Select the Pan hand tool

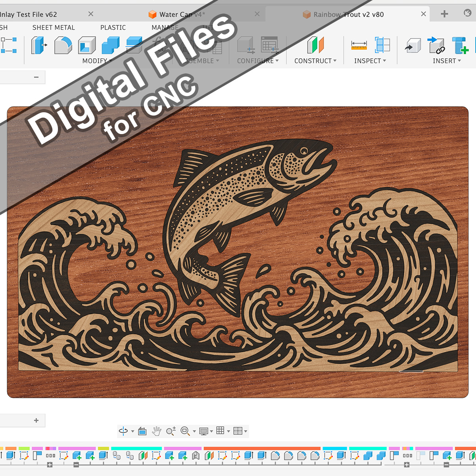(157, 431)
